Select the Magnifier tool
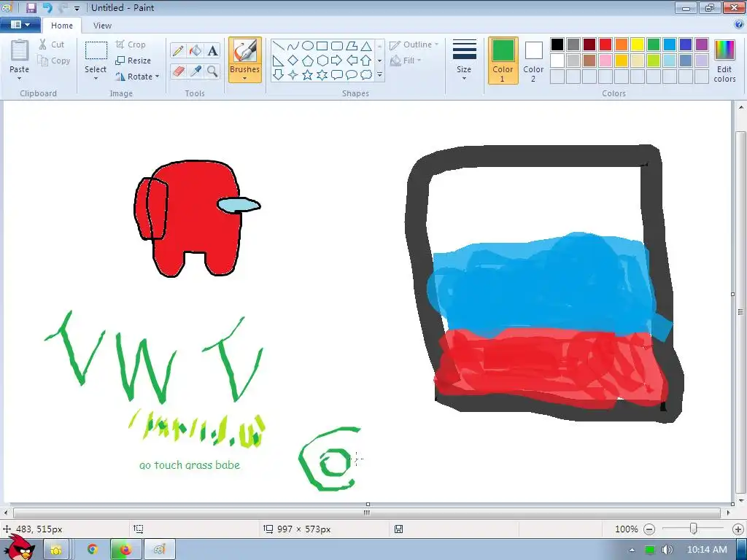The height and width of the screenshot is (560, 747). (x=212, y=71)
